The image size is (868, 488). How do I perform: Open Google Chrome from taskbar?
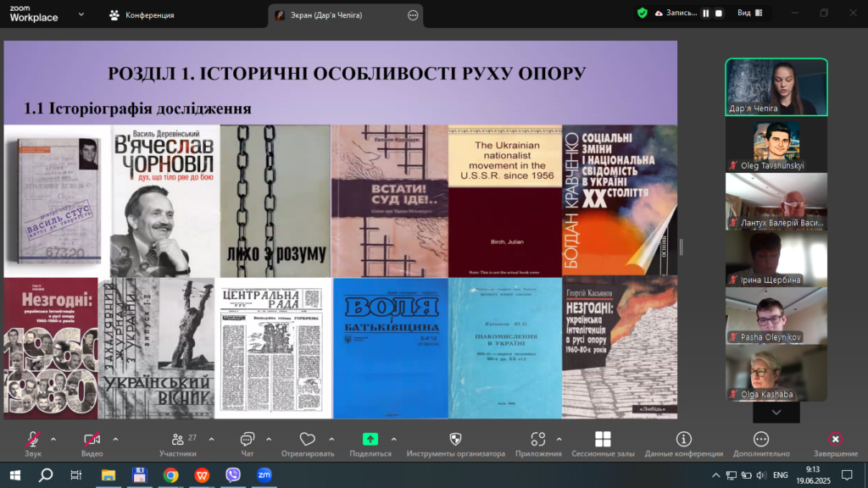[x=170, y=474]
